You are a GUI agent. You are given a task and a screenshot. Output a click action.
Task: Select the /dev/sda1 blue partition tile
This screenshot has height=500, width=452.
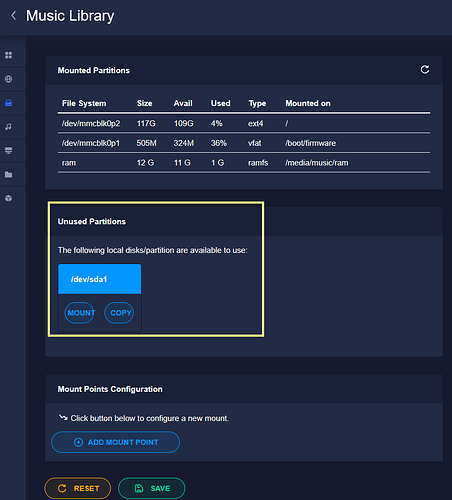pos(100,279)
